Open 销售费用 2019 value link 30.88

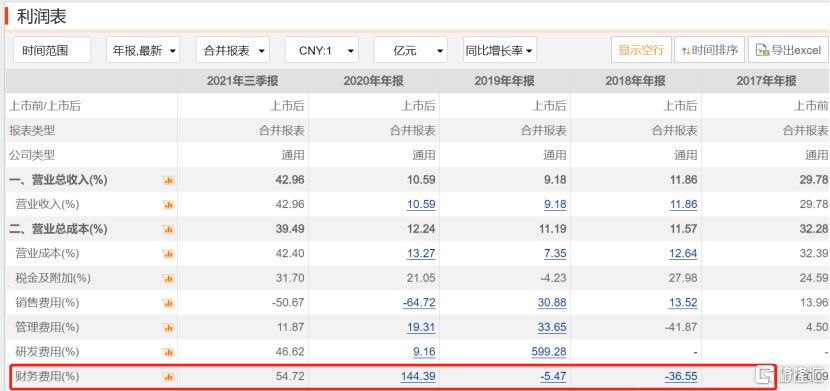click(x=552, y=303)
